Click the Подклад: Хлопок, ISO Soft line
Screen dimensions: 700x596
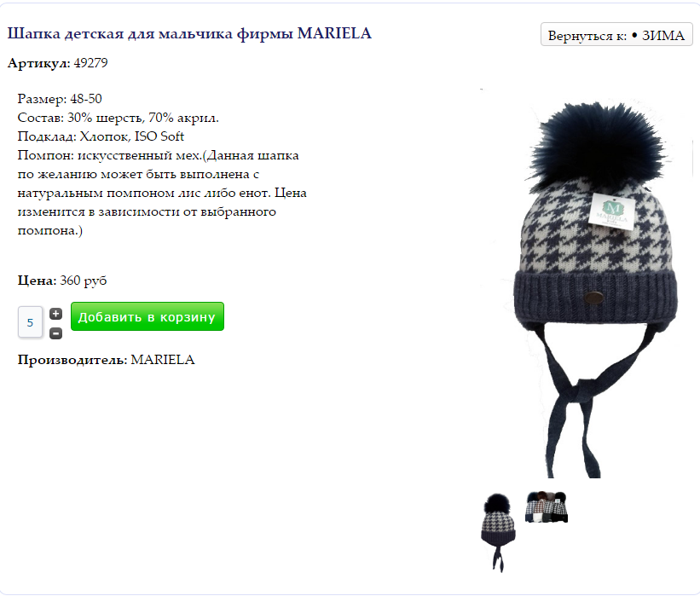pyautogui.click(x=101, y=136)
